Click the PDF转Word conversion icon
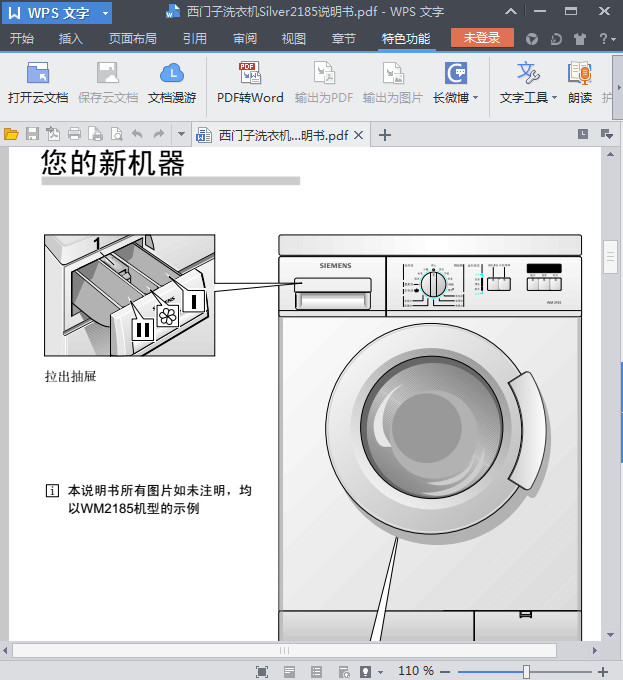 click(250, 82)
